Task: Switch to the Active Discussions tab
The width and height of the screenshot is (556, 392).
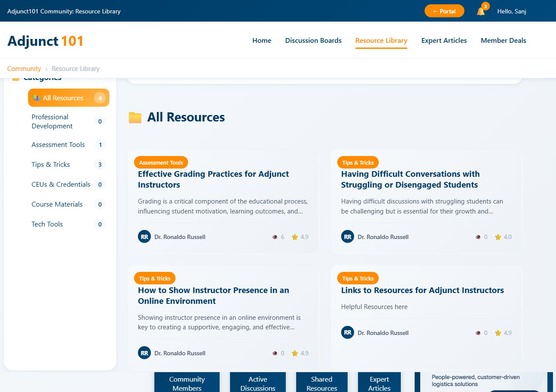Action: [x=258, y=382]
